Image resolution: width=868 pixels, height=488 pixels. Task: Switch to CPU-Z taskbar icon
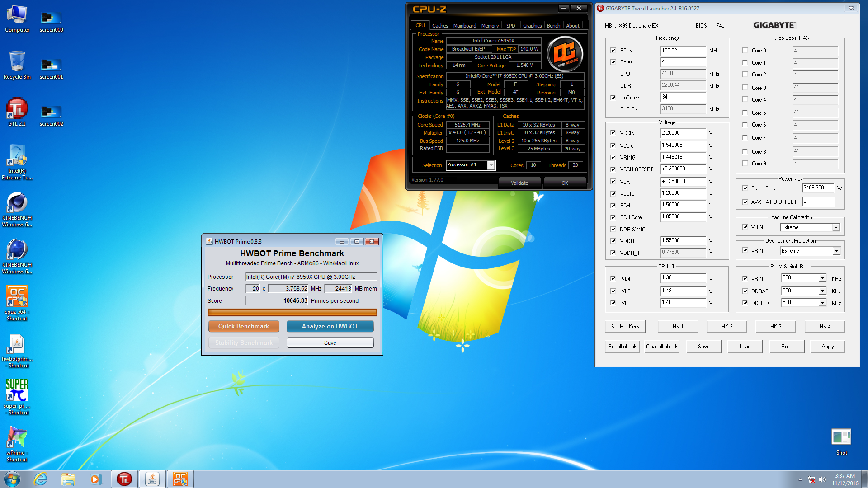pyautogui.click(x=180, y=479)
